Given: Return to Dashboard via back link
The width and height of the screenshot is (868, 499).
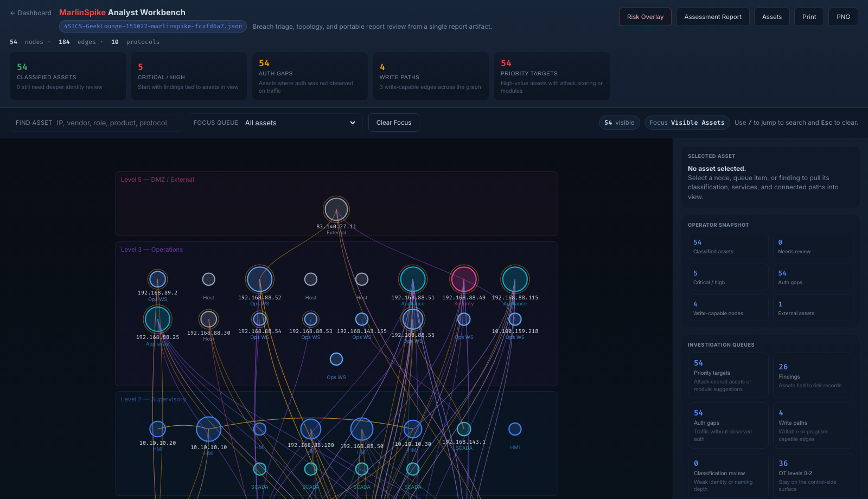Looking at the screenshot, I should [x=30, y=12].
